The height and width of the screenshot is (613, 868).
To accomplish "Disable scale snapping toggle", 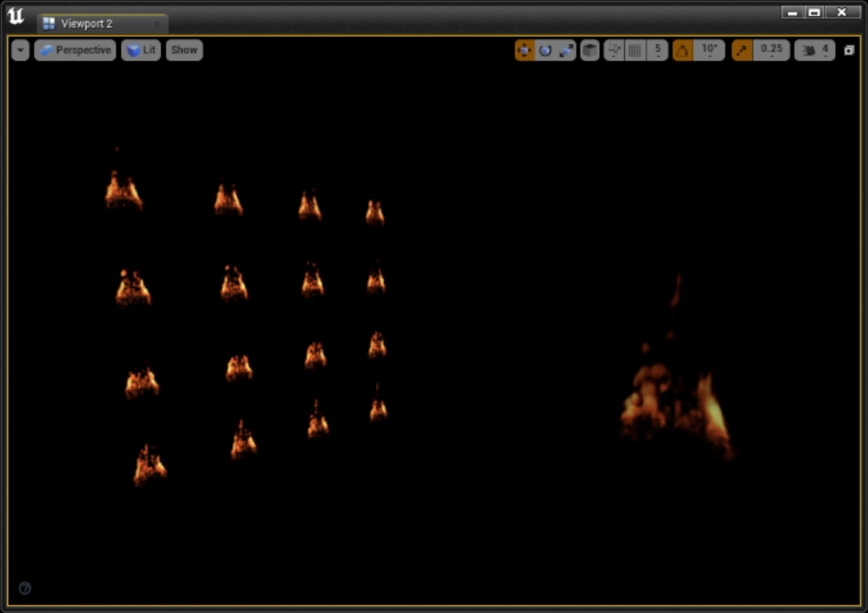I will 742,50.
